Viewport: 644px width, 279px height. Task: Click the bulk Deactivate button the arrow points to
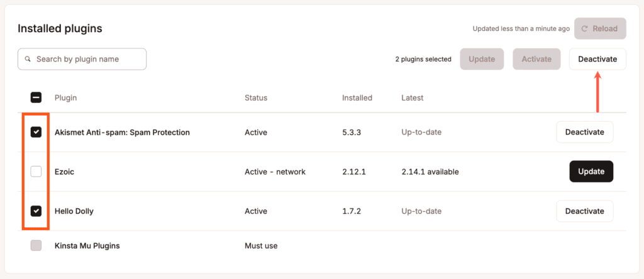597,59
